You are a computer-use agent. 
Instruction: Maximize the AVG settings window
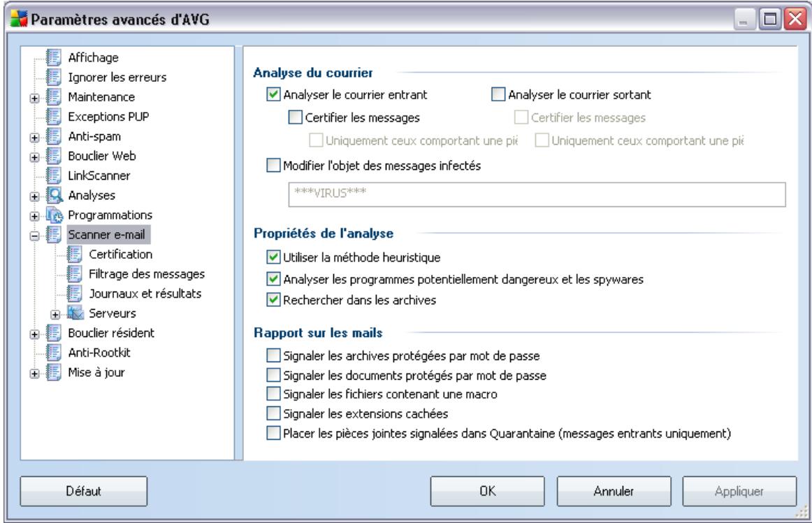(770, 19)
